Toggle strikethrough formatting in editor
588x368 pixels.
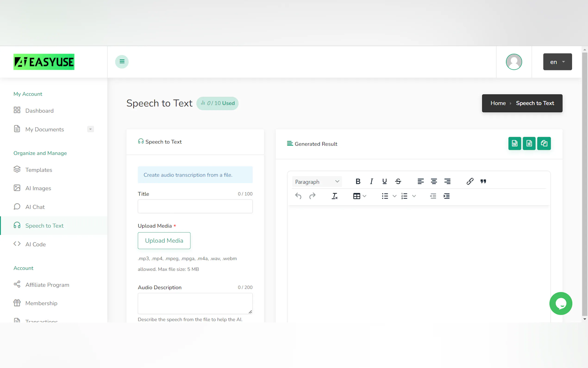398,181
